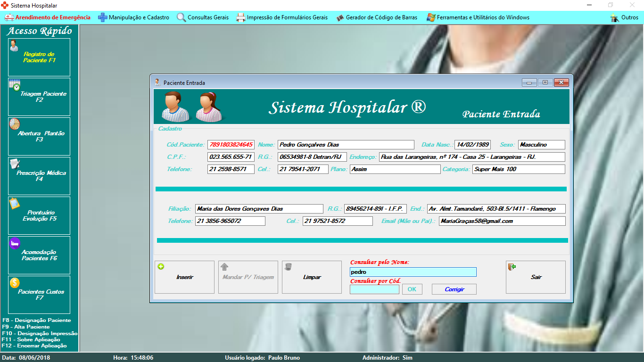Click the Mandar P/ Triagem button
Image resolution: width=644 pixels, height=362 pixels.
248,277
